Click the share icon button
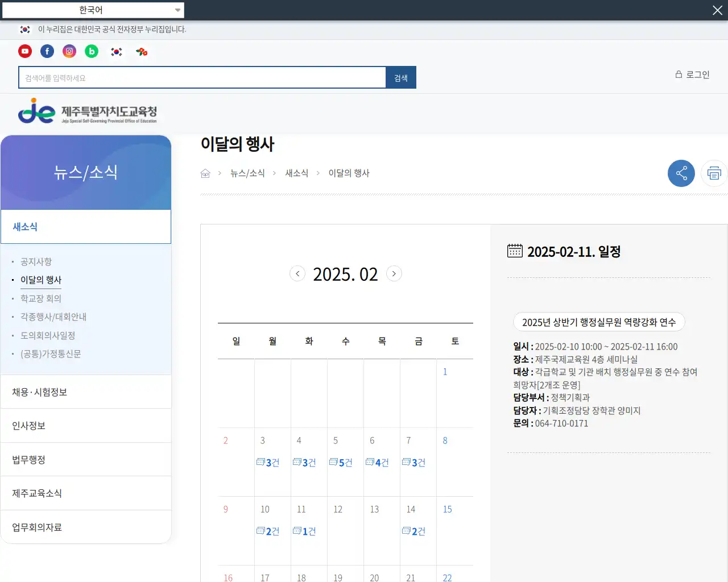This screenshot has width=728, height=582. click(x=681, y=173)
